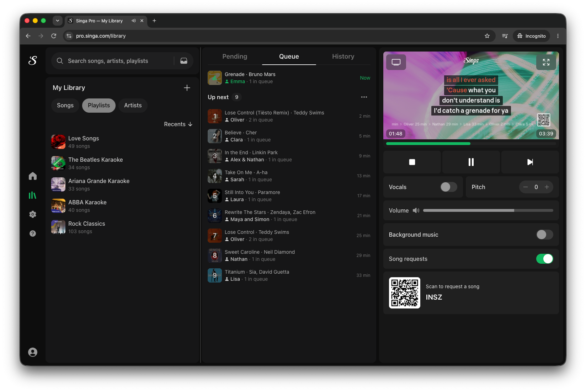586x392 pixels.
Task: Select Titanium by Sia in queue
Action: point(289,275)
